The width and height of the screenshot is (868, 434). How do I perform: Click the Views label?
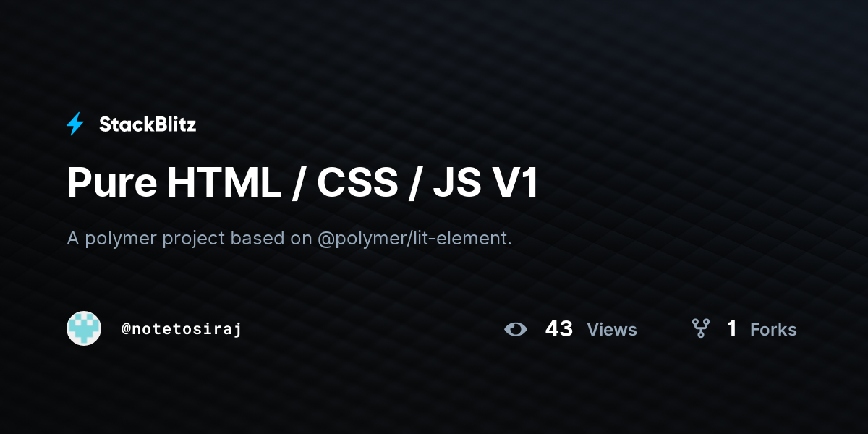[x=612, y=330]
